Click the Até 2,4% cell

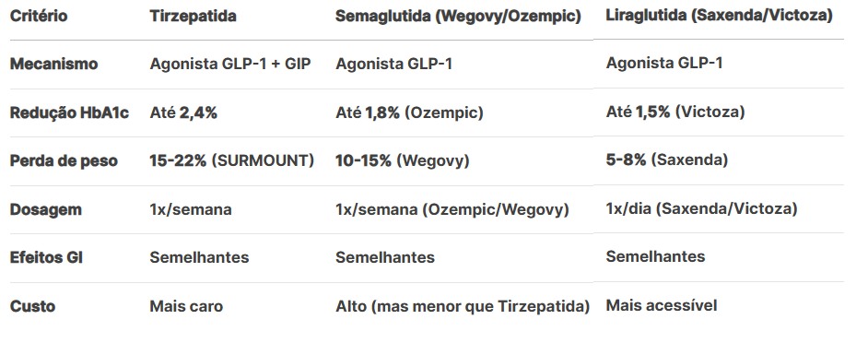183,113
